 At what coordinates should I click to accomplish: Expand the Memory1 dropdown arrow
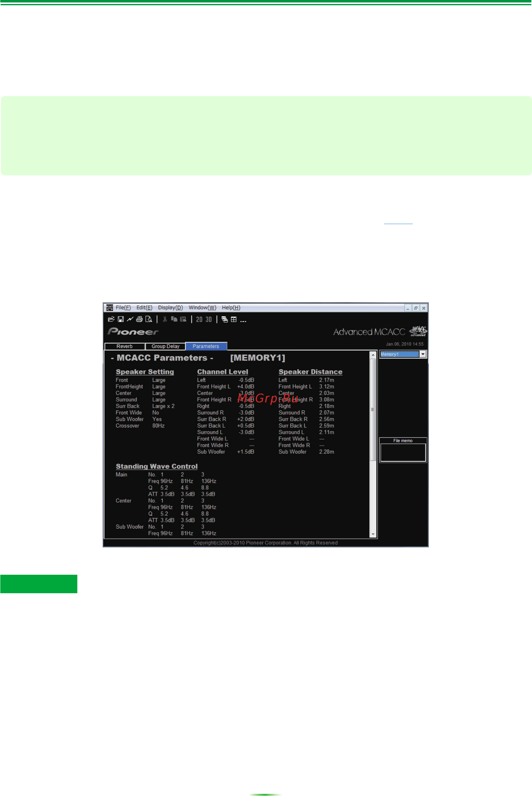point(423,354)
